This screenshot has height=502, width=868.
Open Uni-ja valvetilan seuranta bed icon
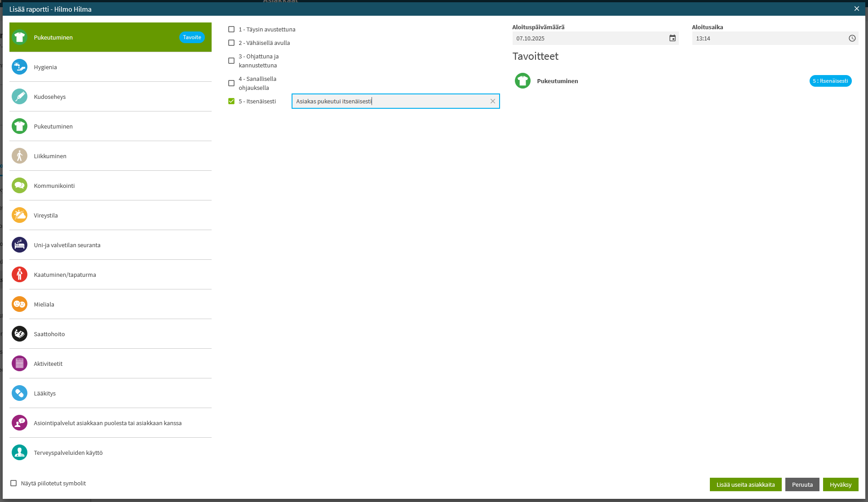pyautogui.click(x=19, y=245)
